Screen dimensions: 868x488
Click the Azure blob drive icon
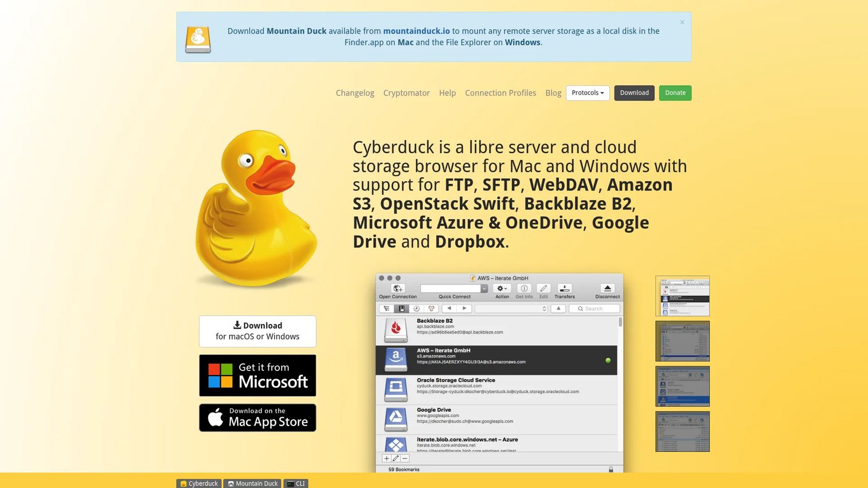[396, 445]
